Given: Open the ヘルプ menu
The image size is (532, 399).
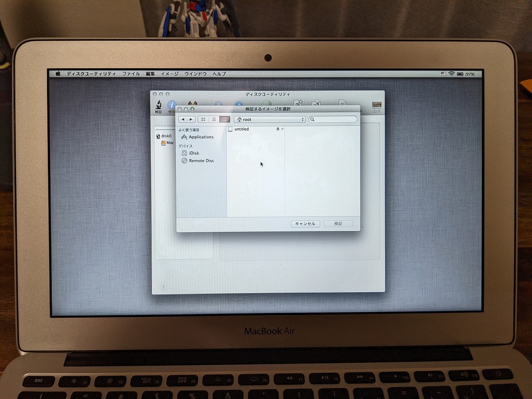Looking at the screenshot, I should pyautogui.click(x=219, y=74).
